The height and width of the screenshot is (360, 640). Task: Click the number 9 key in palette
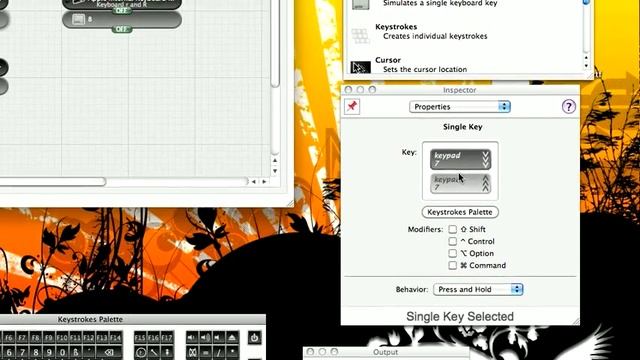tap(49, 352)
